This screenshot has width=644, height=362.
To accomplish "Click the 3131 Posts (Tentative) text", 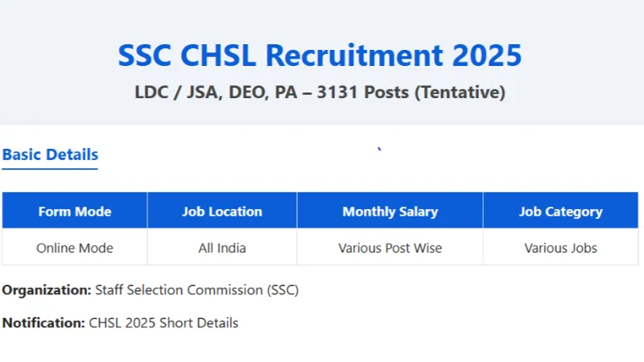I will pos(411,92).
